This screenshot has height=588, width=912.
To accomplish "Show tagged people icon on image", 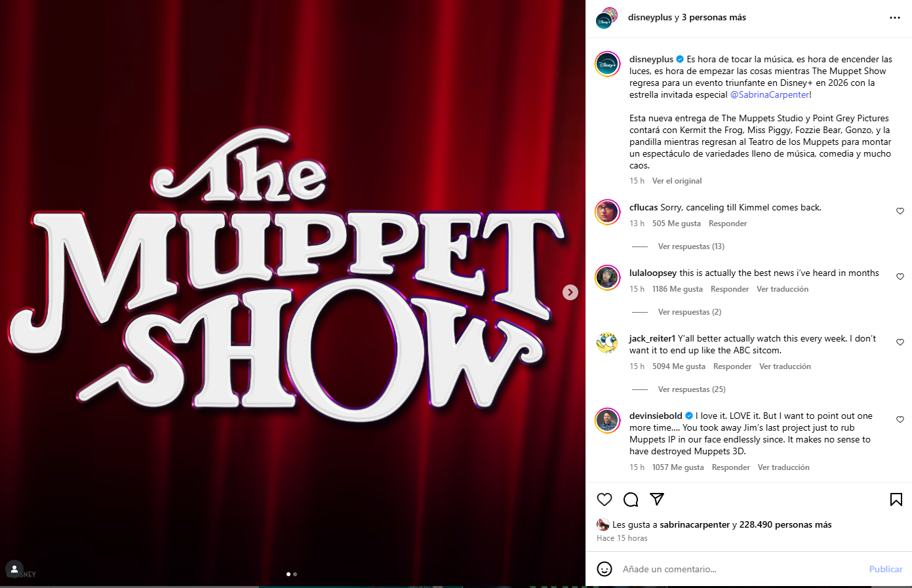I will pyautogui.click(x=14, y=569).
